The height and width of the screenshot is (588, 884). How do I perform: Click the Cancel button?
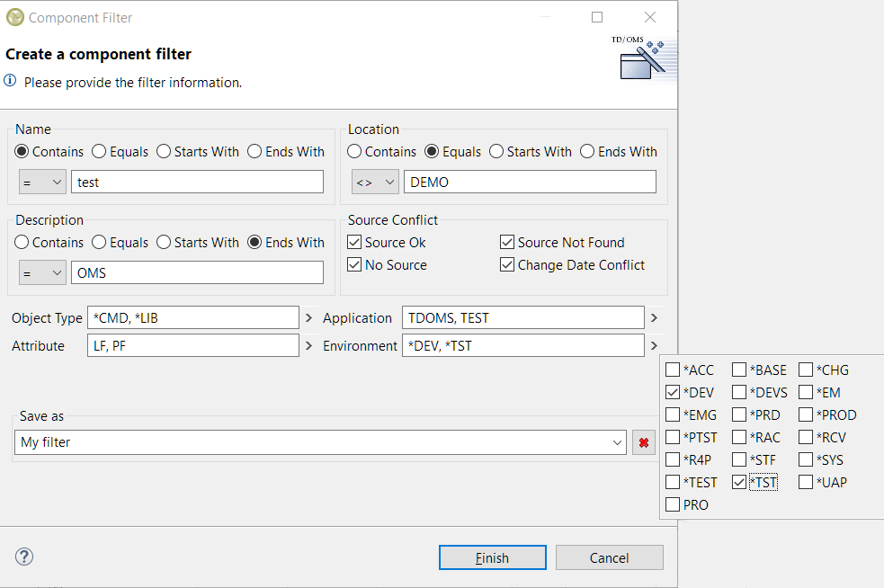(x=609, y=557)
